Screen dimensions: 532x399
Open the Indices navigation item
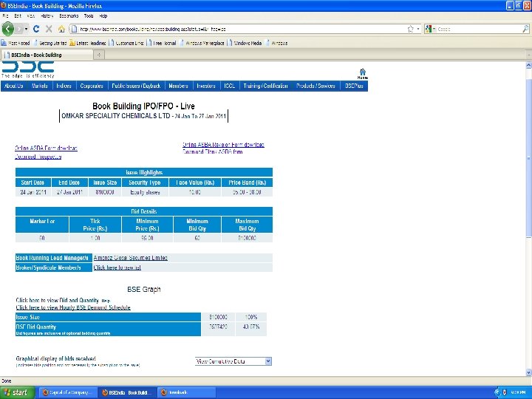[x=64, y=86]
